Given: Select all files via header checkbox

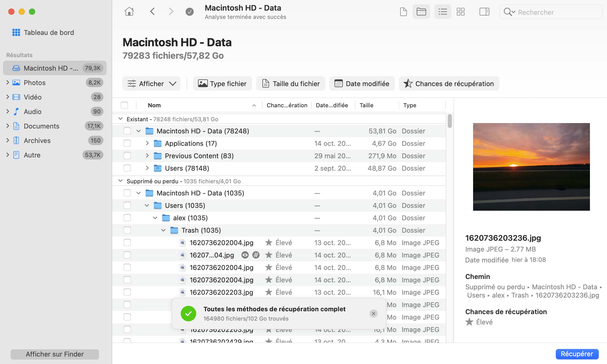Looking at the screenshot, I should coord(124,105).
